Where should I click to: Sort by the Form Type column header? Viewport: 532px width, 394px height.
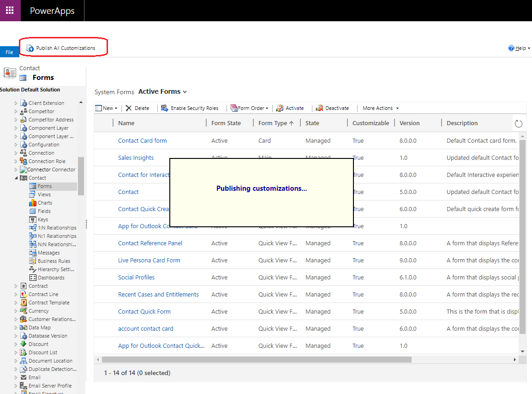(276, 123)
